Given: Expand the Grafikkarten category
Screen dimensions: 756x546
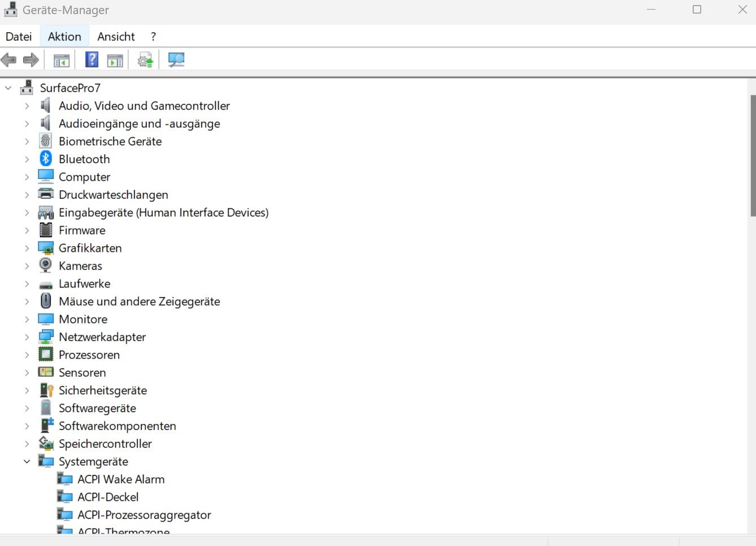Looking at the screenshot, I should (x=27, y=248).
